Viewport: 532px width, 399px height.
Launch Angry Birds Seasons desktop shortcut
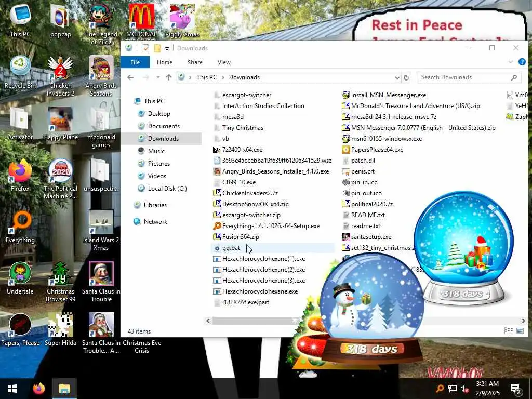[101, 75]
